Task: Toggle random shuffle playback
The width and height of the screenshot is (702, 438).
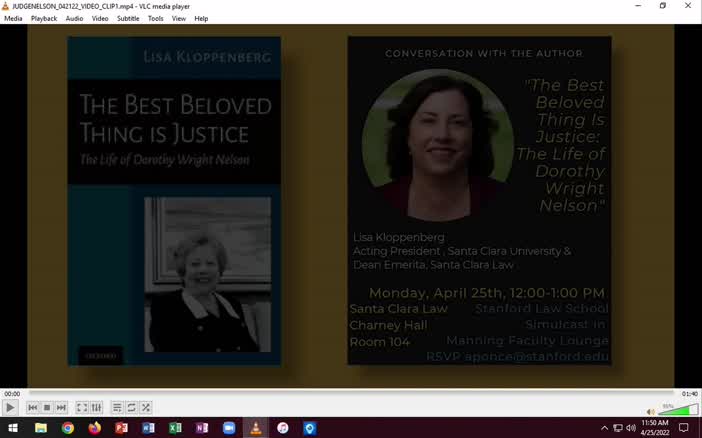Action: (145, 408)
